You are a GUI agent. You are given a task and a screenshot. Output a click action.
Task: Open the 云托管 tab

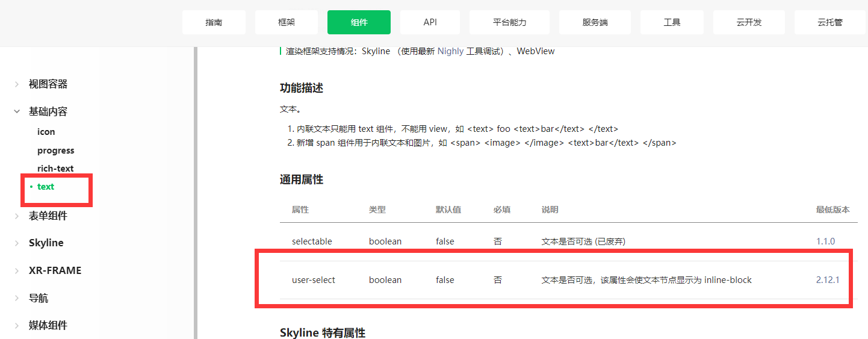click(830, 22)
